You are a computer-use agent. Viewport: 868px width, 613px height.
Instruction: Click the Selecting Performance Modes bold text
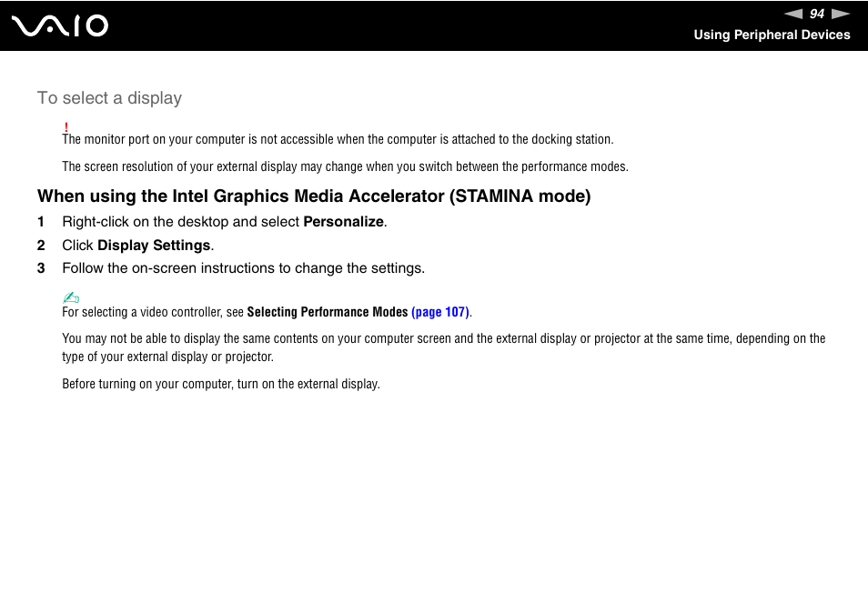tap(328, 312)
